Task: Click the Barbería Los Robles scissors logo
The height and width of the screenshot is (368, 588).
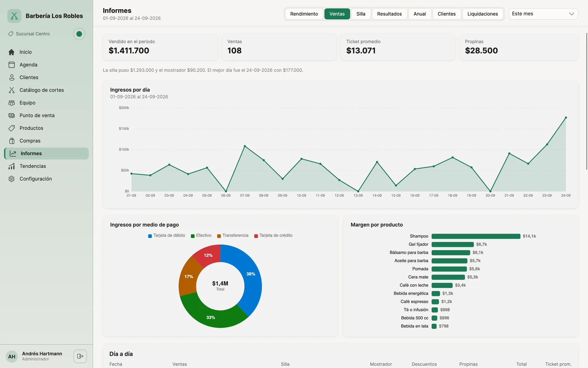Action: pyautogui.click(x=14, y=16)
